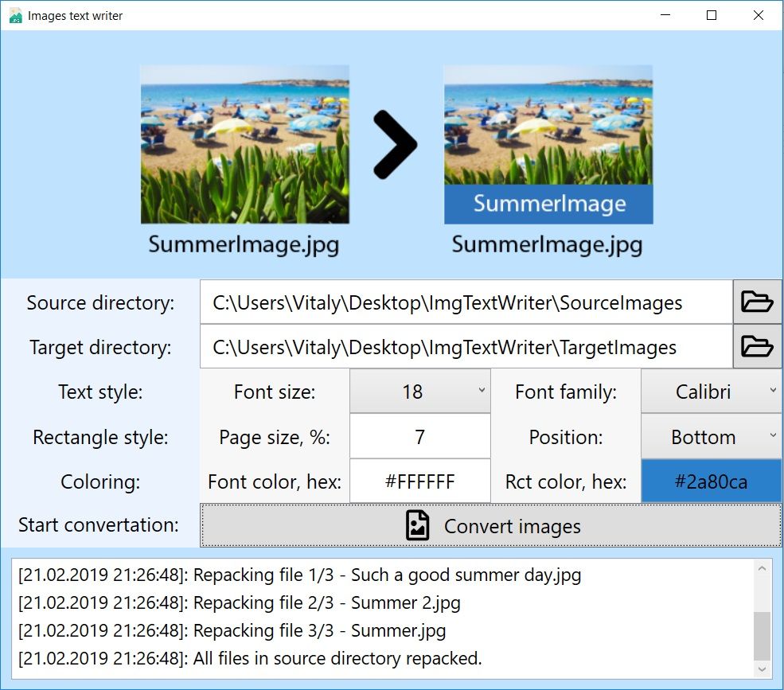Click the app icon in title bar

[x=15, y=15]
